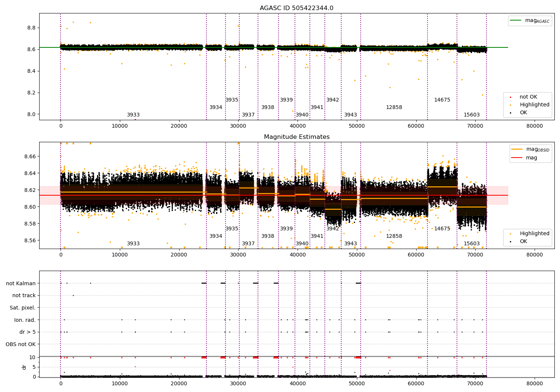Click OBSID label 3933 in Magnitude Estimates plot
560x392 pixels.
pyautogui.click(x=133, y=244)
